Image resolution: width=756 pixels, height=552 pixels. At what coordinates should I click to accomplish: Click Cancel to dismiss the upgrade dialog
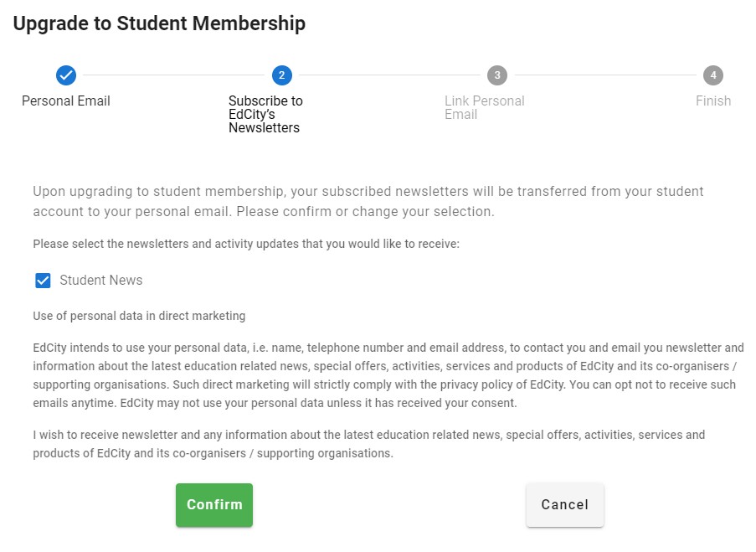[564, 504]
